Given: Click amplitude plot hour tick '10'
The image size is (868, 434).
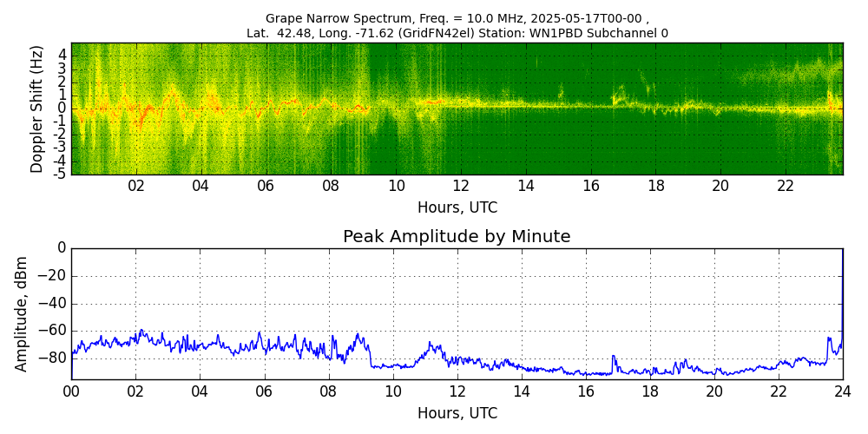Looking at the screenshot, I should (x=393, y=392).
